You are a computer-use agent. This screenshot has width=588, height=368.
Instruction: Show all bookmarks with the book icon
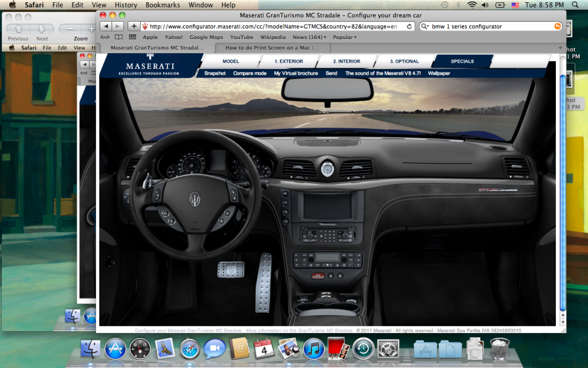tap(118, 37)
